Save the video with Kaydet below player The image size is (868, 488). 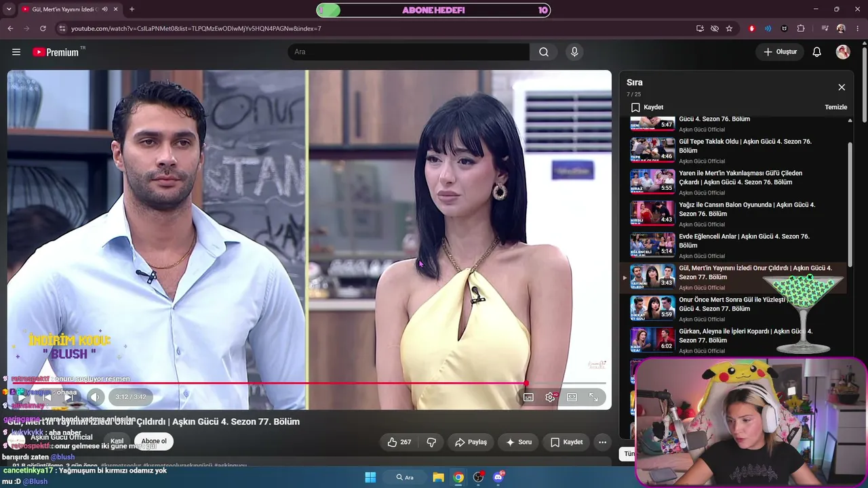point(566,442)
